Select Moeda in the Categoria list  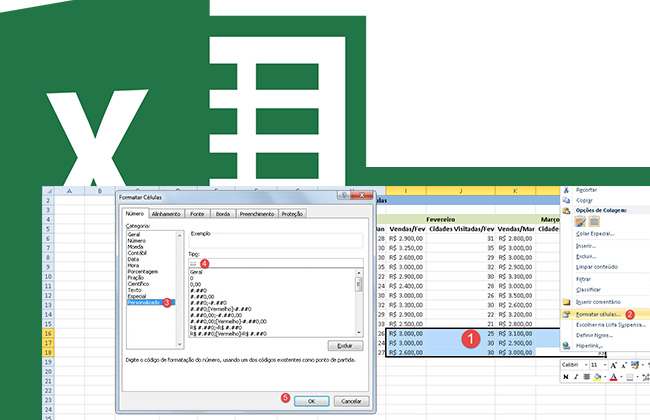click(135, 247)
